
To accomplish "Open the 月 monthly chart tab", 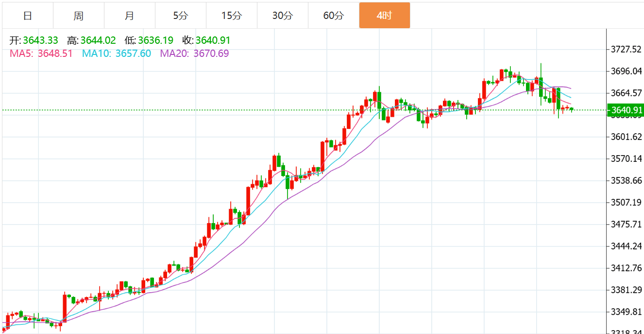I will 130,16.
